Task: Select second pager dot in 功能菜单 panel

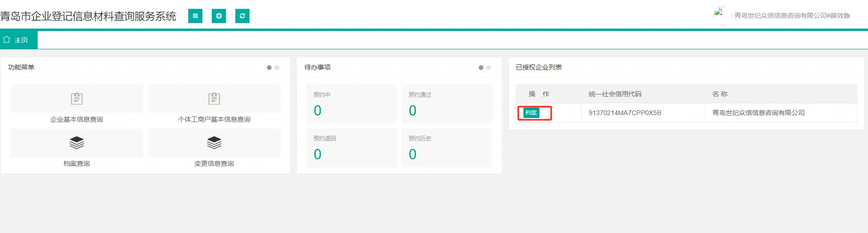Action: (277, 68)
